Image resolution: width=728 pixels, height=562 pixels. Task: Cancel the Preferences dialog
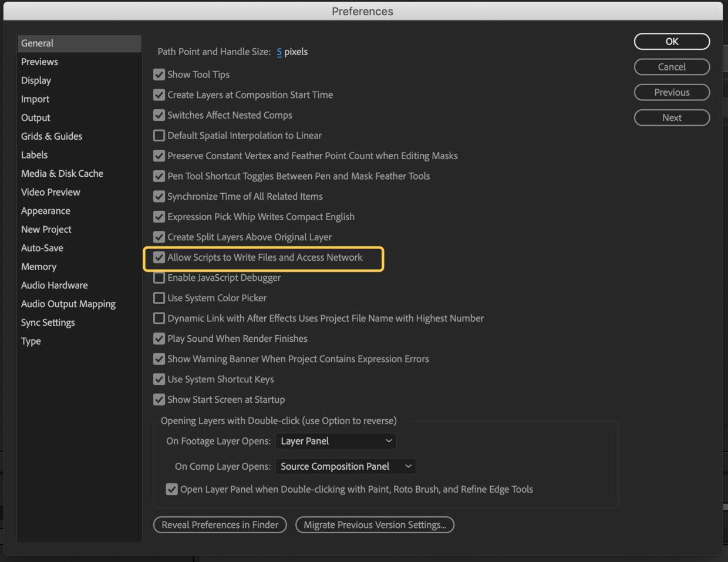[x=672, y=67]
